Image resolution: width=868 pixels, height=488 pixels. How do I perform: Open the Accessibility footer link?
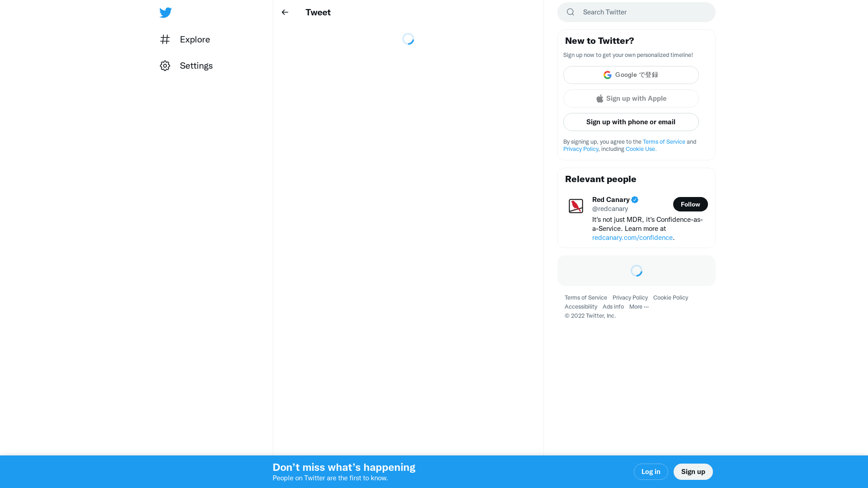(580, 307)
